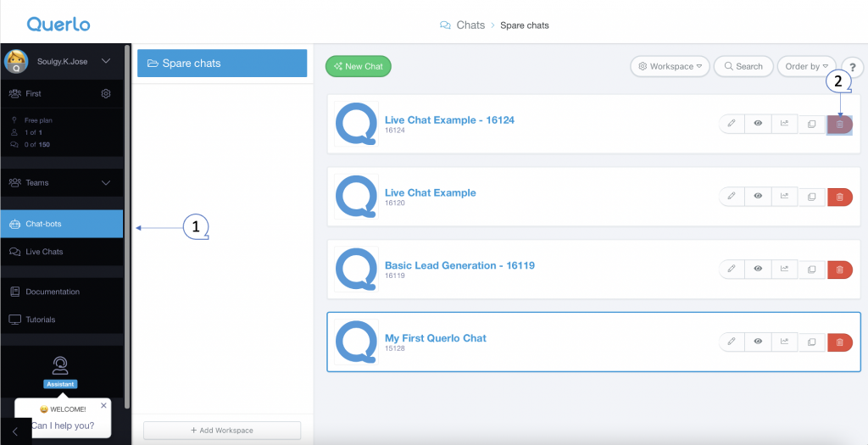
Task: Edit the Live Chat Example - 16124 chat
Action: (x=732, y=124)
